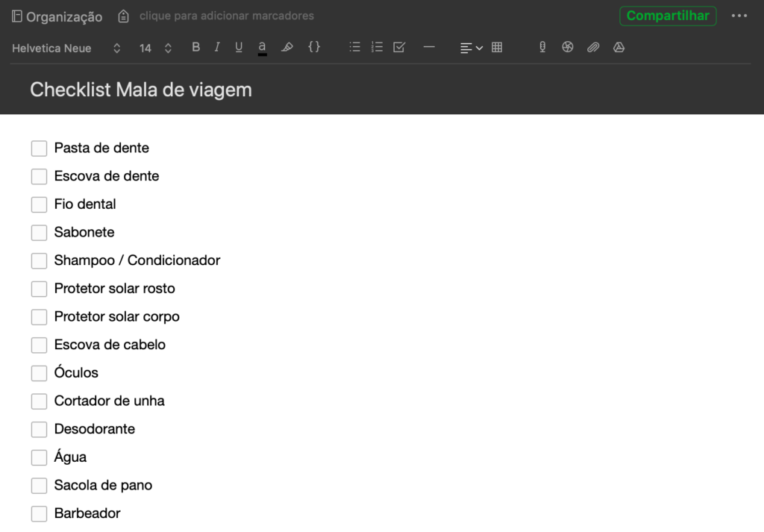Open the three-dots more options menu
The height and width of the screenshot is (532, 764).
pyautogui.click(x=739, y=16)
